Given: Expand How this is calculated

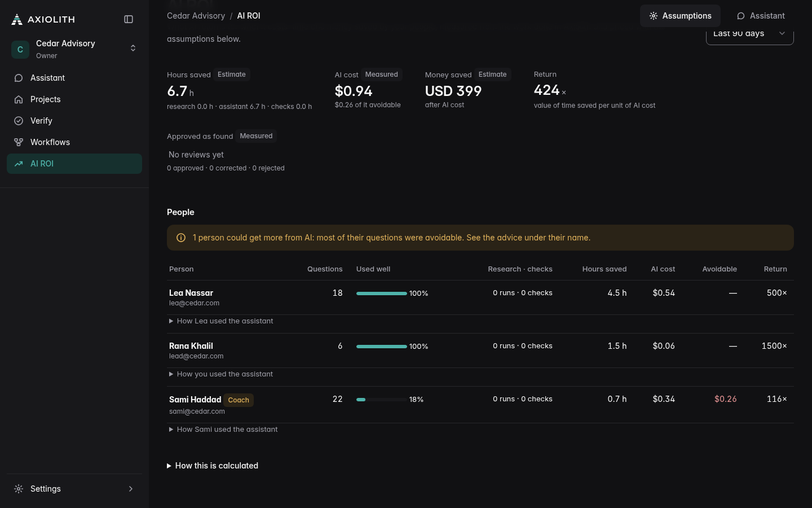Looking at the screenshot, I should click(213, 466).
